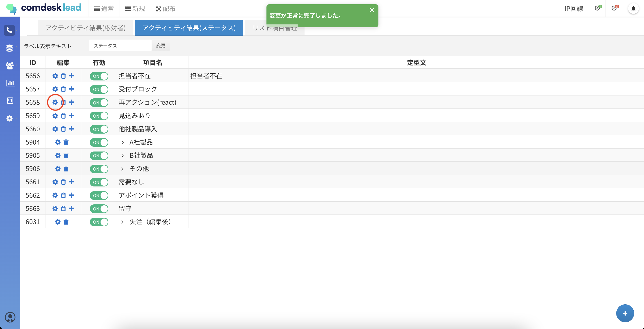
Task: Open the phone icon in the sidebar
Action: click(x=9, y=30)
